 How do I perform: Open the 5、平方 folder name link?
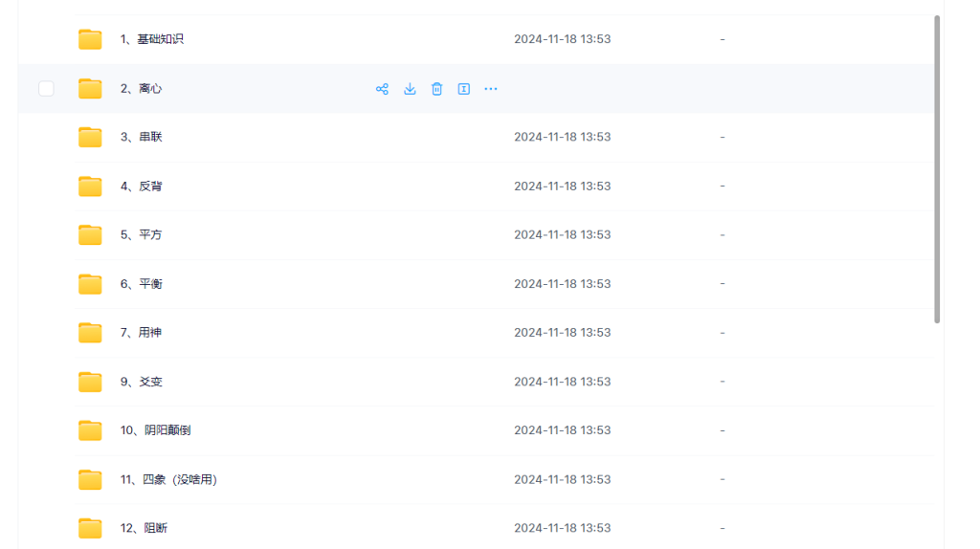pos(141,234)
